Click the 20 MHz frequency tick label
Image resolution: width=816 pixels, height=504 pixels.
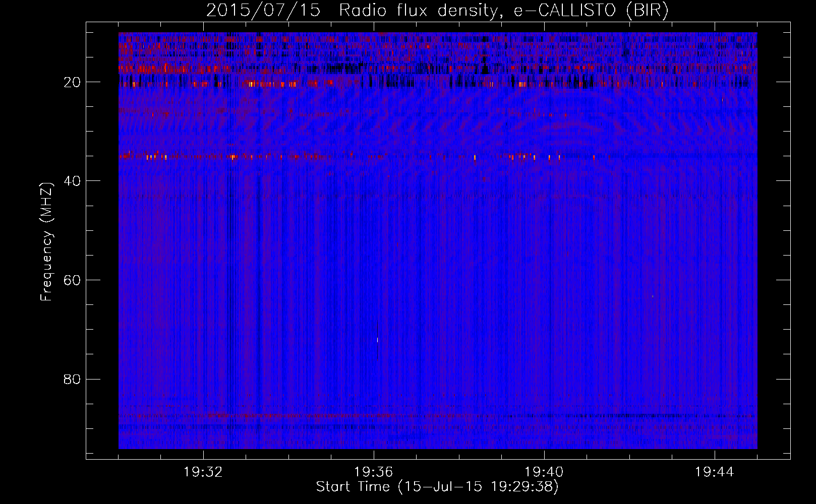click(x=73, y=82)
